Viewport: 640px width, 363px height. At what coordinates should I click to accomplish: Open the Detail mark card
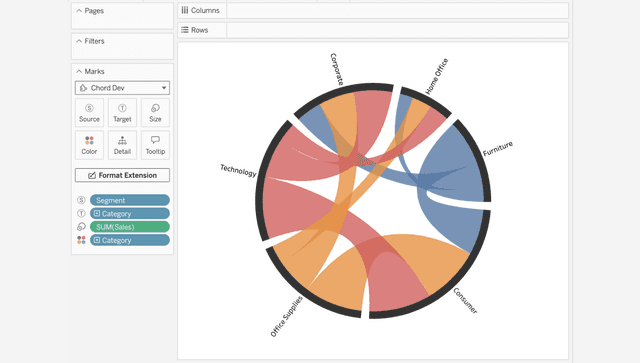[x=122, y=145]
